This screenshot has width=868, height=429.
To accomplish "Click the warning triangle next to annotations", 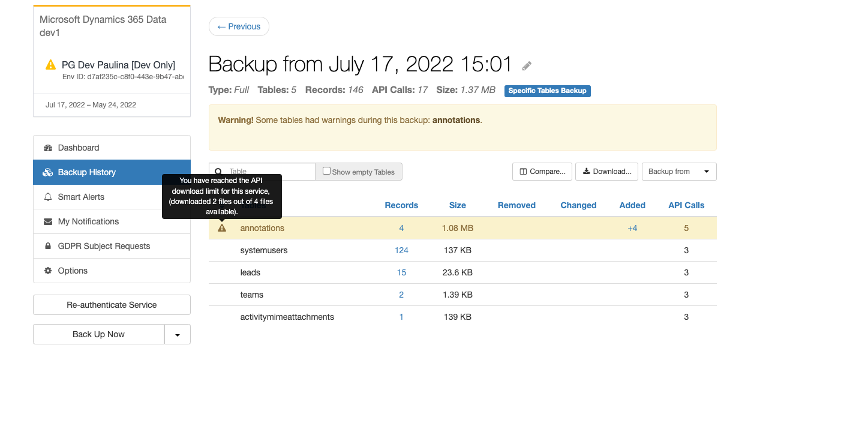I will tap(221, 228).
